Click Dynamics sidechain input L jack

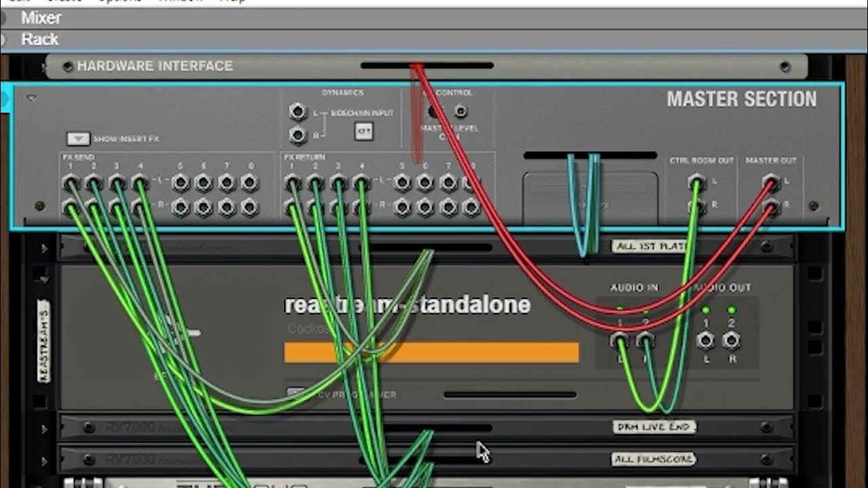(298, 112)
